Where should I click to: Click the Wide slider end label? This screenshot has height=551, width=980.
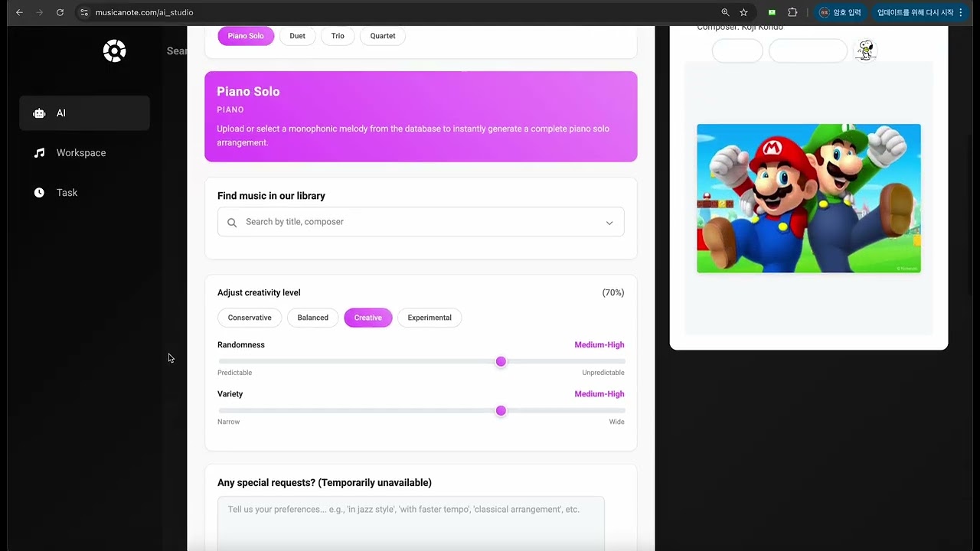[616, 422]
